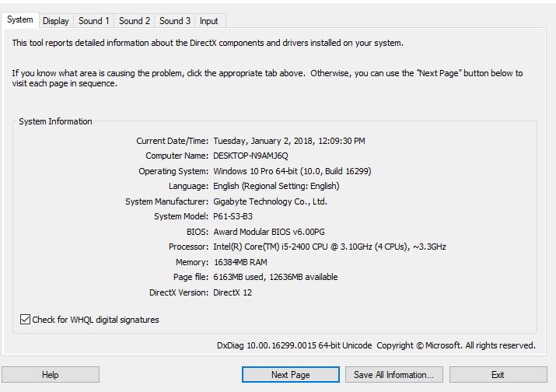Image resolution: width=556 pixels, height=392 pixels.
Task: Click the Help button
Action: (51, 375)
